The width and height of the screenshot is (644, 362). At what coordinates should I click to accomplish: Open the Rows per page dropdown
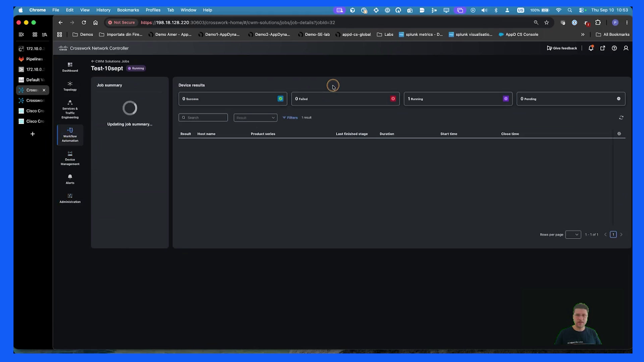pos(573,235)
